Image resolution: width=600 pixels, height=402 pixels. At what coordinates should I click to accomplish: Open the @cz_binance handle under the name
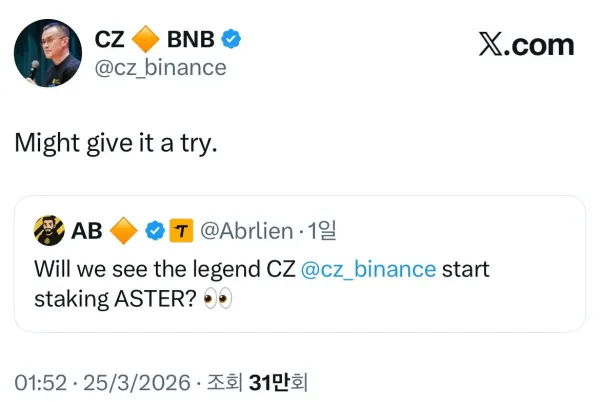(x=160, y=67)
